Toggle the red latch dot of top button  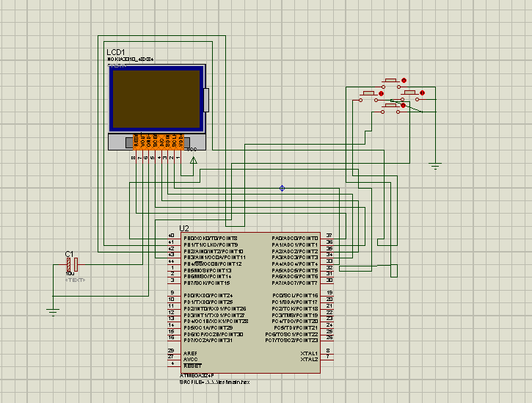pyautogui.click(x=404, y=81)
